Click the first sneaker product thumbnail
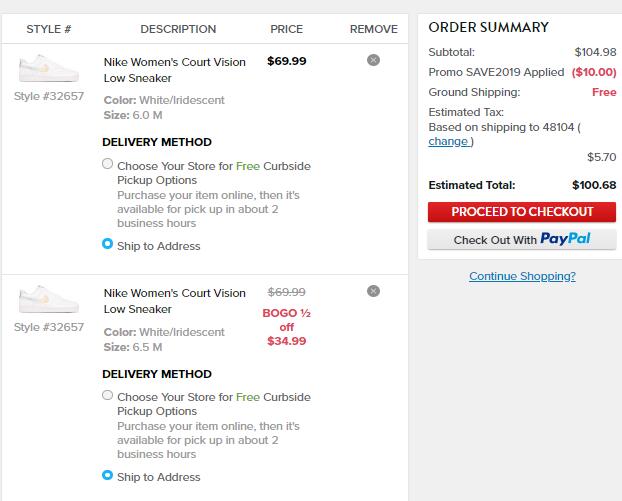Screen dimensions: 622x501 coord(48,70)
